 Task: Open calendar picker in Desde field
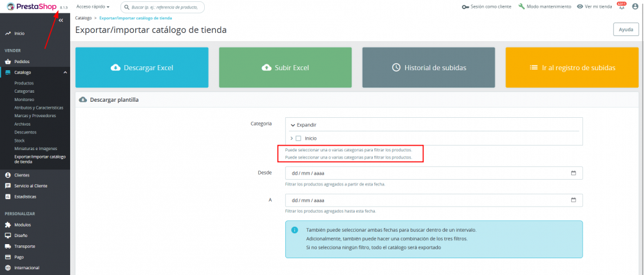(x=573, y=173)
